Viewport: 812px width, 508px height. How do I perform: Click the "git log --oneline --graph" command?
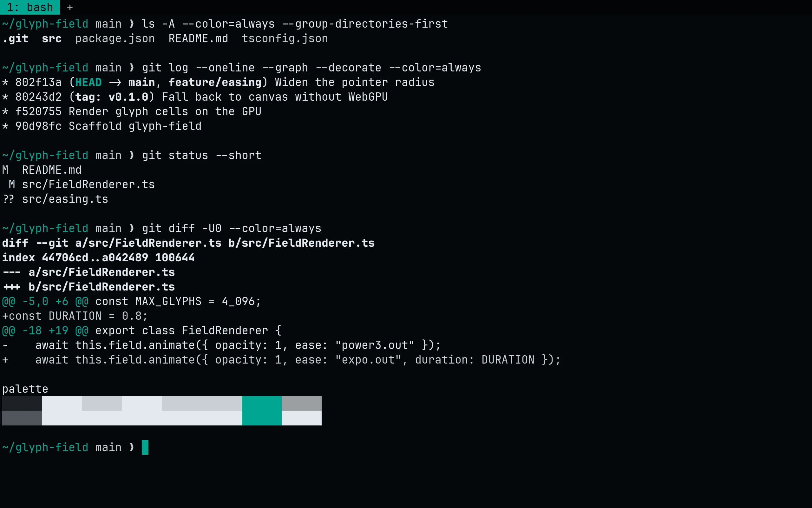click(311, 68)
